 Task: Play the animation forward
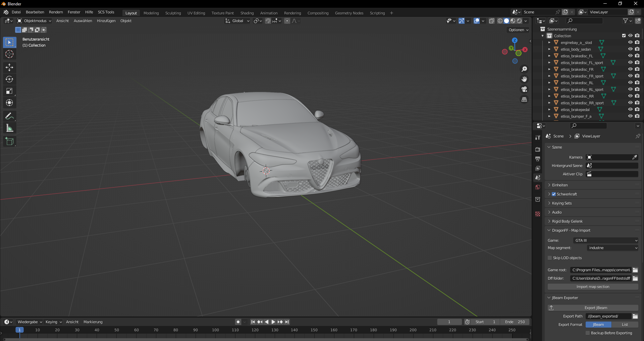(273, 322)
